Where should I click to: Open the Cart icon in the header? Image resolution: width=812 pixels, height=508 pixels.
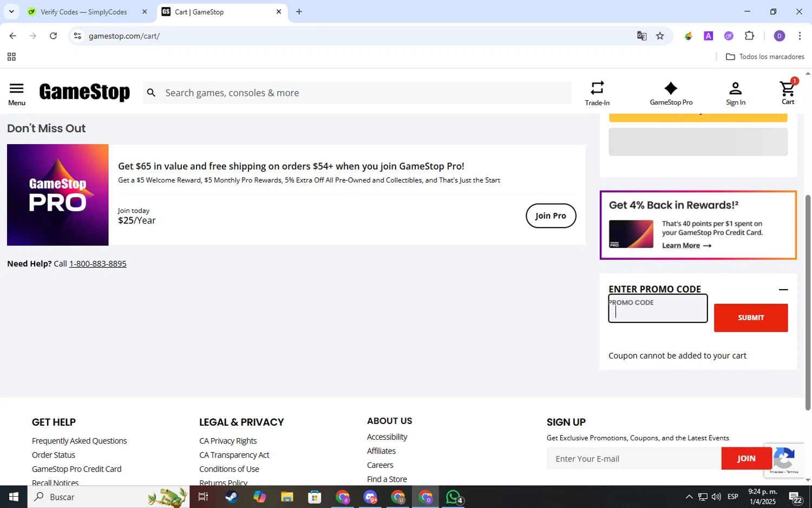788,92
